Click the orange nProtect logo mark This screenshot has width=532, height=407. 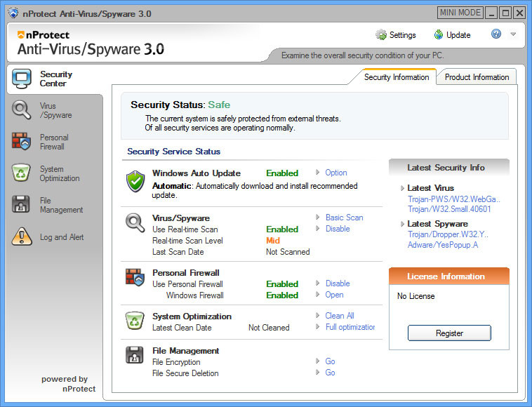pos(21,35)
